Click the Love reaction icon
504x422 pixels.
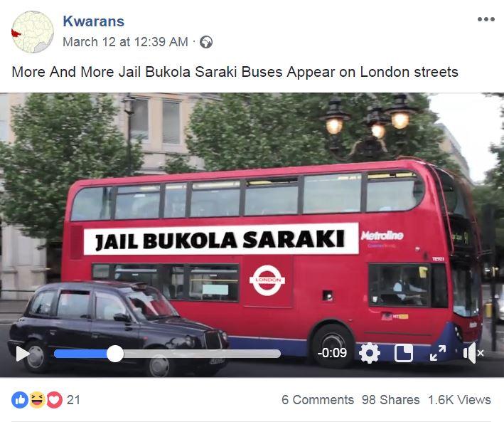pos(55,400)
